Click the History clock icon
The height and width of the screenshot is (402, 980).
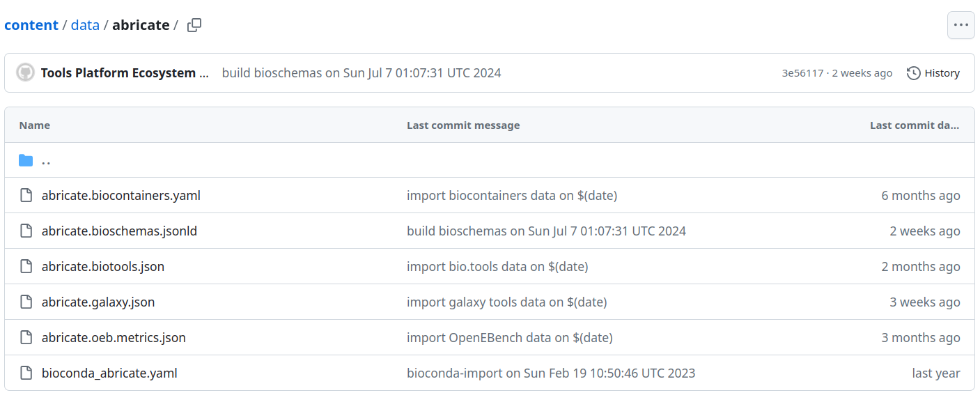[x=913, y=73]
